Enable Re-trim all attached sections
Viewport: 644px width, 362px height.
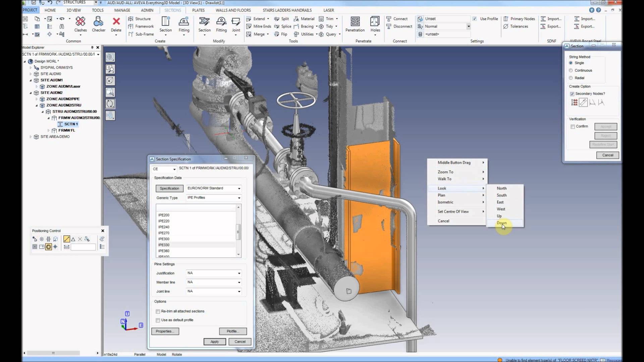tap(158, 311)
